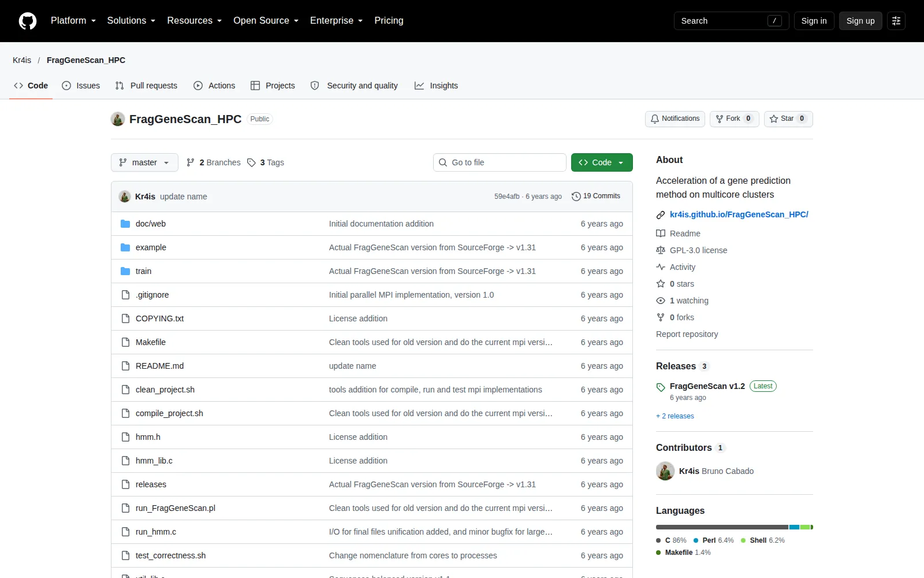
Task: Open the master branch dropdown
Action: pos(144,162)
